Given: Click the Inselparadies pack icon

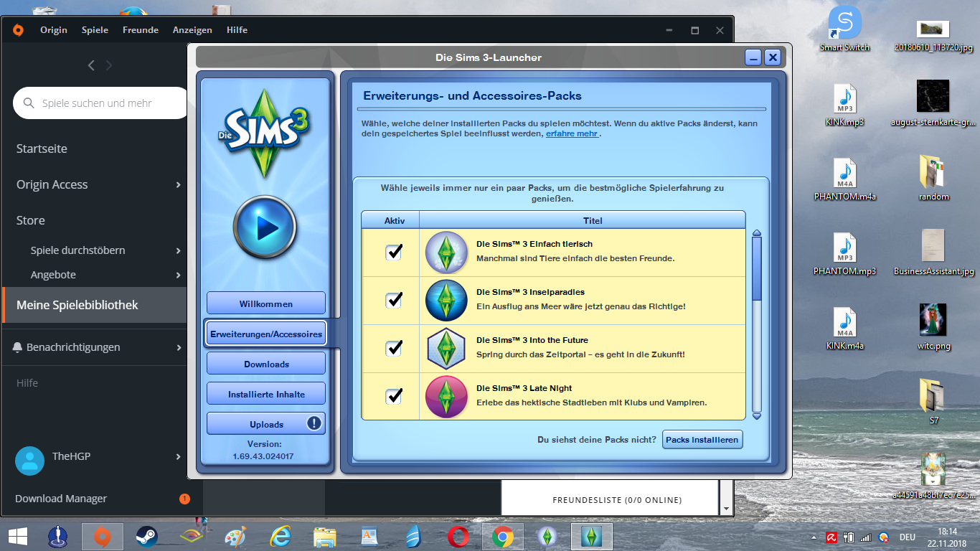Looking at the screenshot, I should click(446, 301).
